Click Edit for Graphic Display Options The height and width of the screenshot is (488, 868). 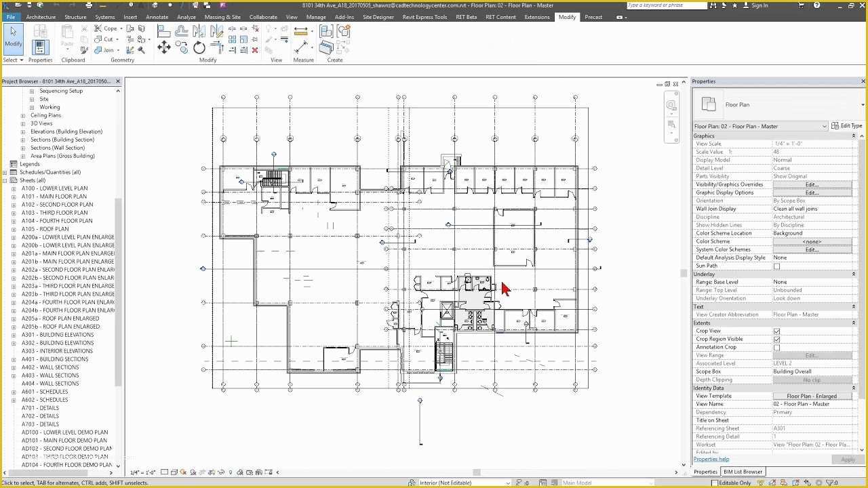812,192
